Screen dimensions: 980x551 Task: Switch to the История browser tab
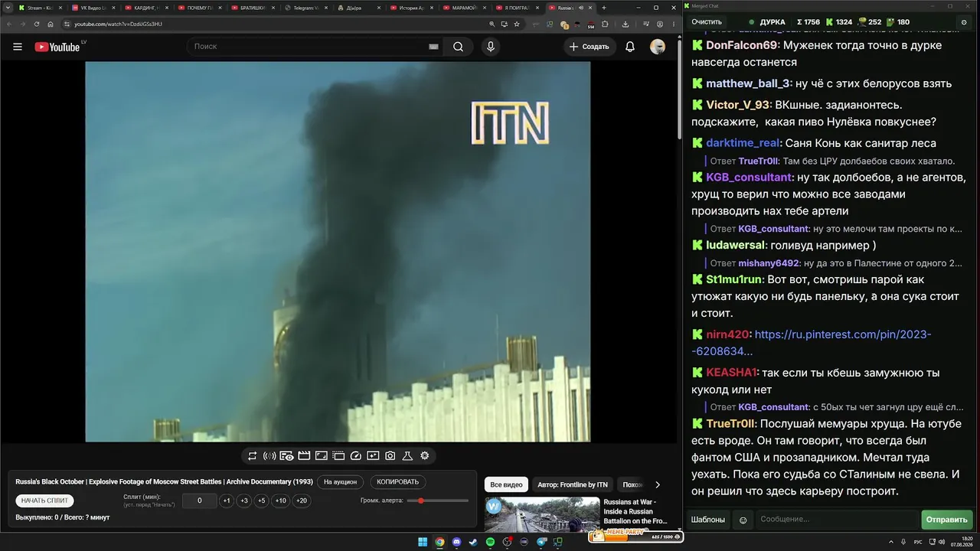411,8
